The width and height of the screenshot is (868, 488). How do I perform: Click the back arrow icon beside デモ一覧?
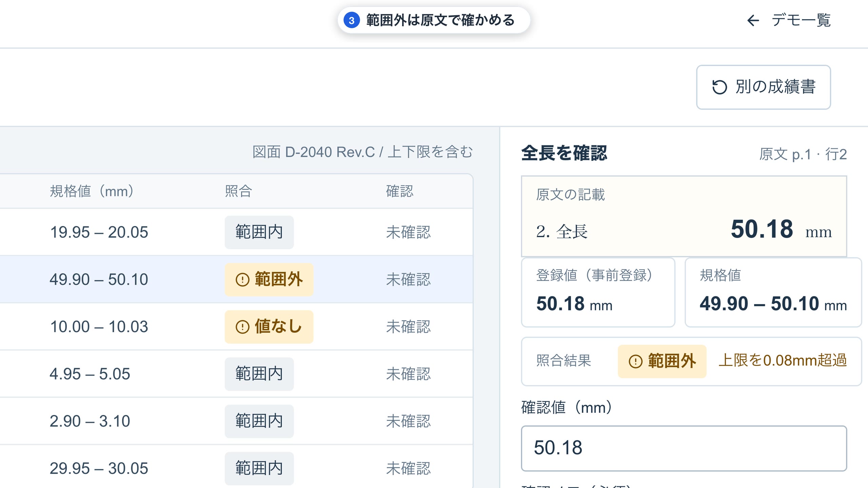(x=753, y=20)
